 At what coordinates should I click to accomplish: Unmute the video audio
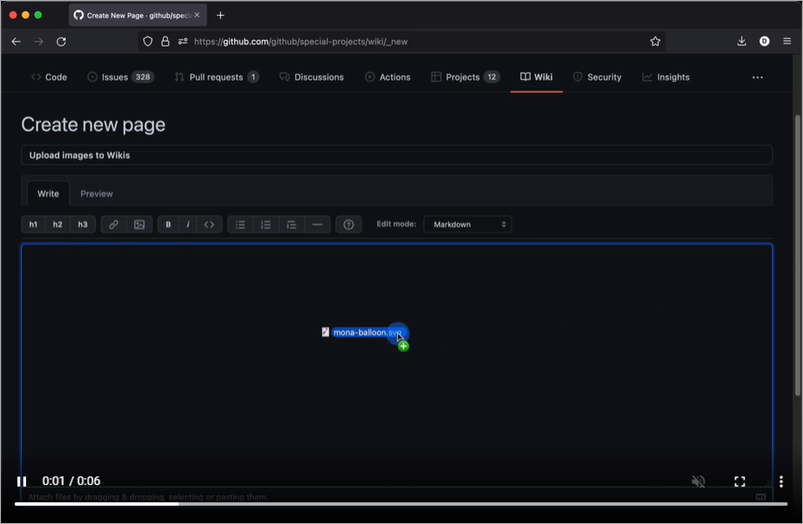698,481
